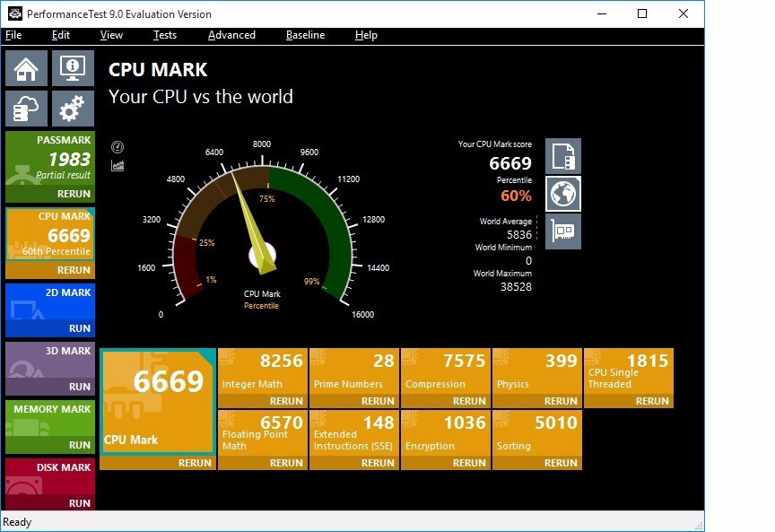This screenshot has width=775, height=532.
Task: Click the cloud upload baseline icon
Action: pos(27,109)
